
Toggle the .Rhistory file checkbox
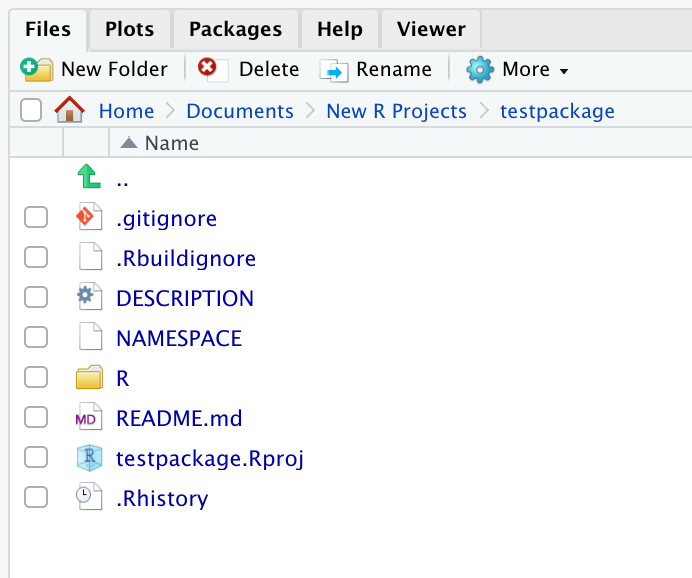(x=36, y=498)
